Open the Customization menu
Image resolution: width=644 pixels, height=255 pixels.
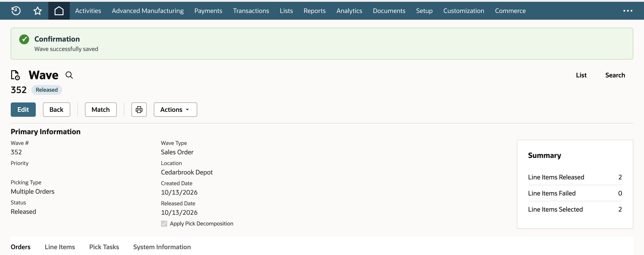[464, 11]
